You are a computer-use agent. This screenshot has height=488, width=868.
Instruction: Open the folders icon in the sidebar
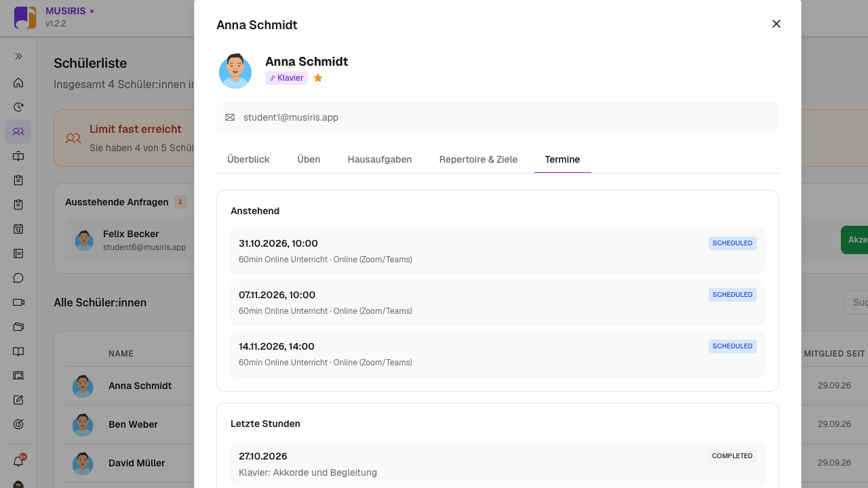[x=18, y=327]
